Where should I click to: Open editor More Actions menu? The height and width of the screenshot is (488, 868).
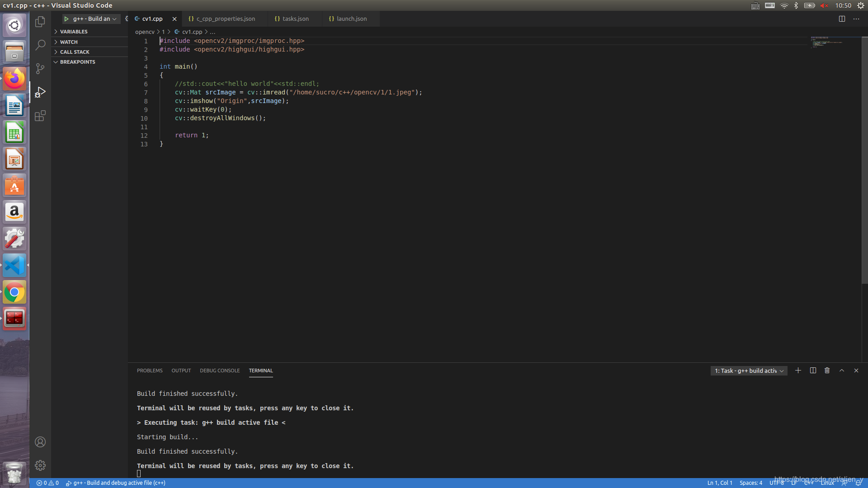coord(856,19)
